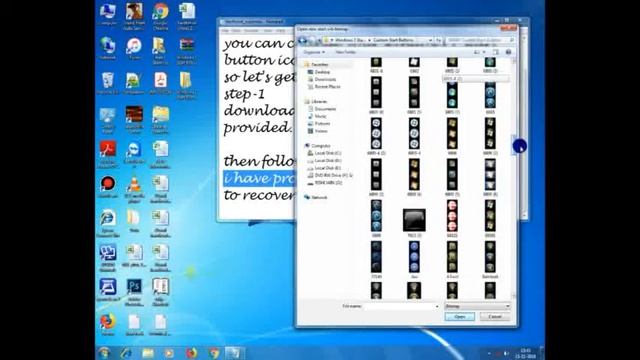Select the VLC media player desktop icon
The width and height of the screenshot is (640, 360).
tap(134, 189)
